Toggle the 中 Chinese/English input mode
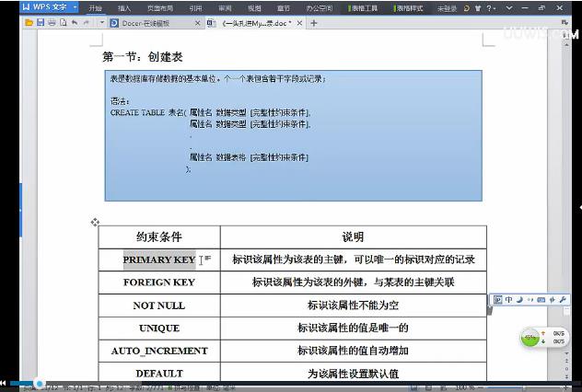The image size is (582, 392). click(x=508, y=300)
